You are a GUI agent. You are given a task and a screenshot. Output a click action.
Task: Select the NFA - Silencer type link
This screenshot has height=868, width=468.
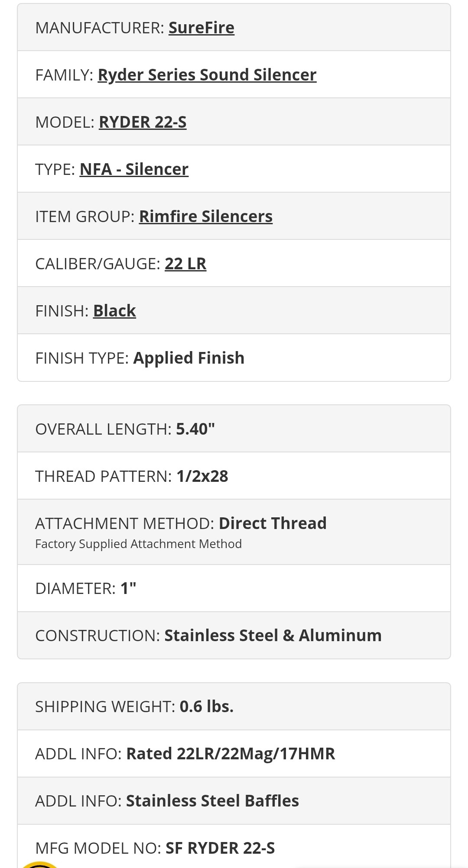[x=134, y=169]
